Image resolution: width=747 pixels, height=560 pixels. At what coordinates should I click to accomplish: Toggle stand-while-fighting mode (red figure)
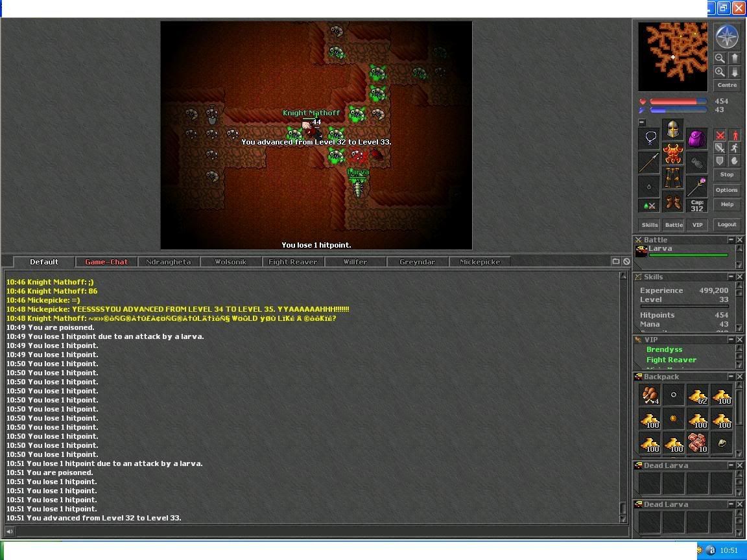(x=735, y=135)
